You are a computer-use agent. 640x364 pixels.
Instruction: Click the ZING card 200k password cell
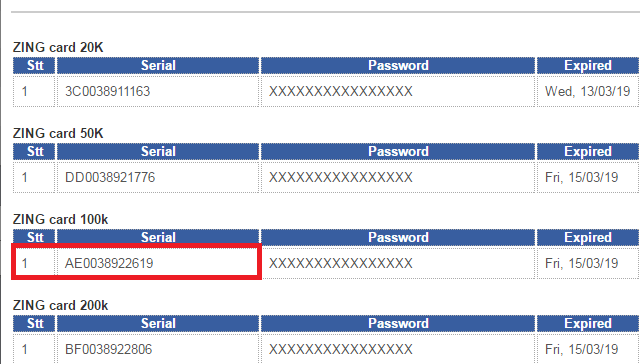click(398, 349)
